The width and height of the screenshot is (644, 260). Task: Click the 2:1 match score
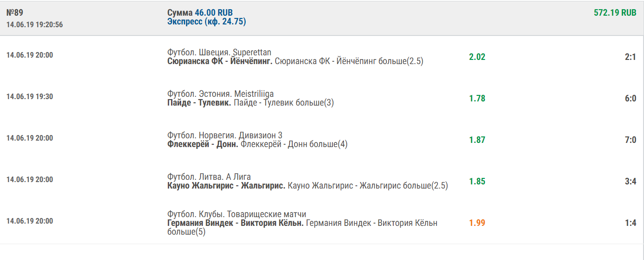[x=630, y=57]
